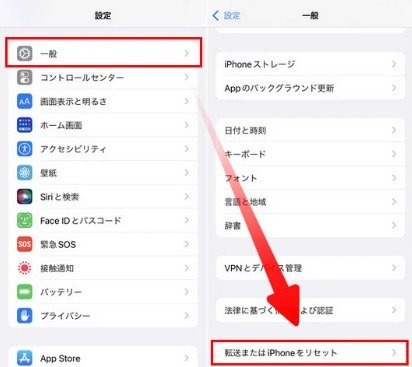Go back via the 設定 link
This screenshot has height=367, width=412.
[x=232, y=15]
